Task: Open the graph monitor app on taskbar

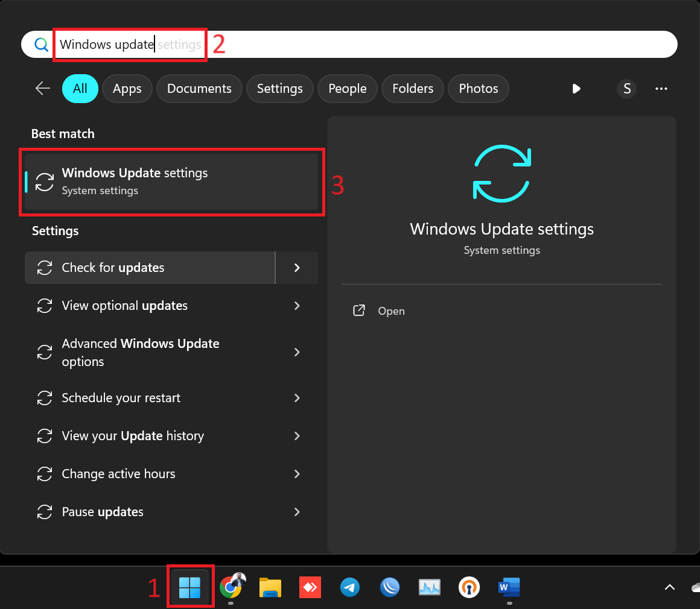Action: (x=430, y=587)
